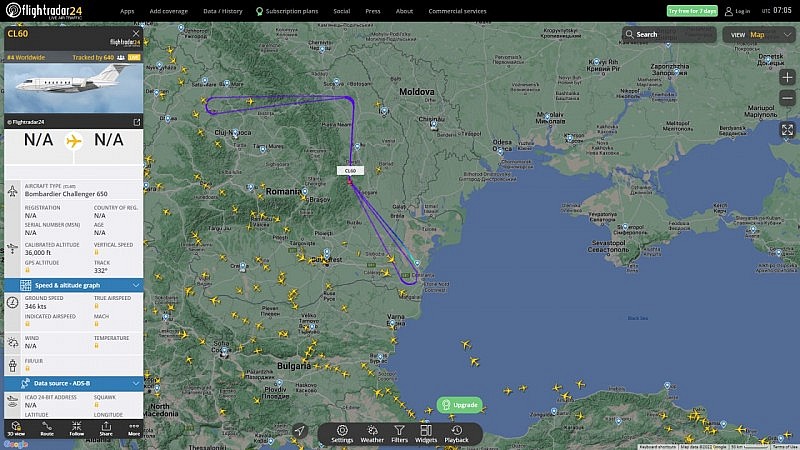Click the Chisinau airport pin
800x450 pixels.
(434, 124)
